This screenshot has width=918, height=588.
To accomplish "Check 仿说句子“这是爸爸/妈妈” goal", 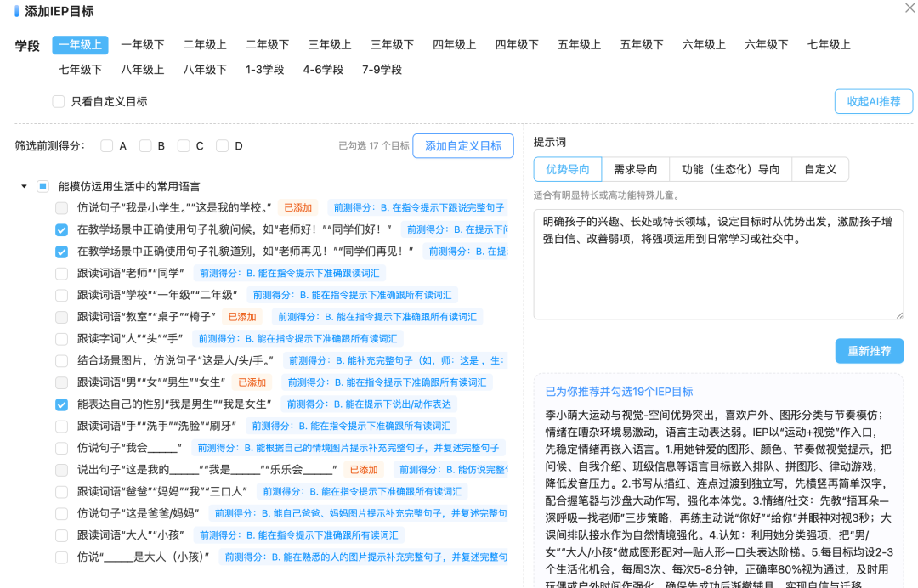I will (61, 514).
